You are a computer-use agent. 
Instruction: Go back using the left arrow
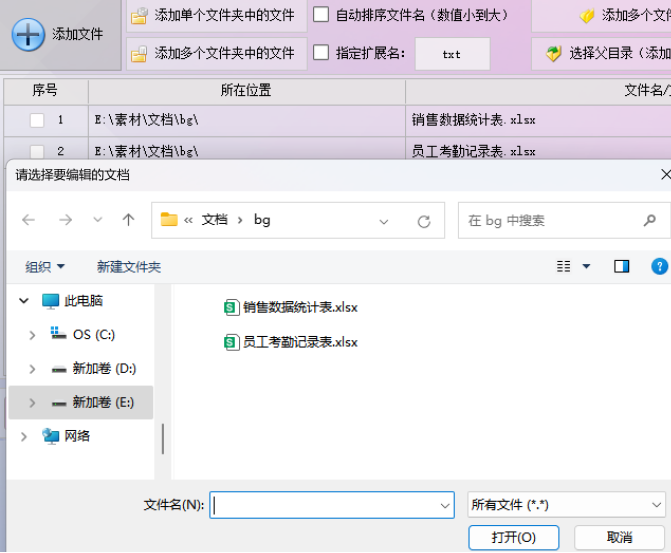pos(29,220)
